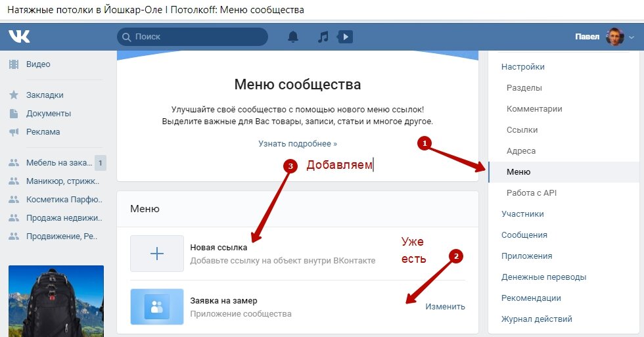This screenshot has width=644, height=337.
Task: Click the VK logo icon
Action: 19,37
